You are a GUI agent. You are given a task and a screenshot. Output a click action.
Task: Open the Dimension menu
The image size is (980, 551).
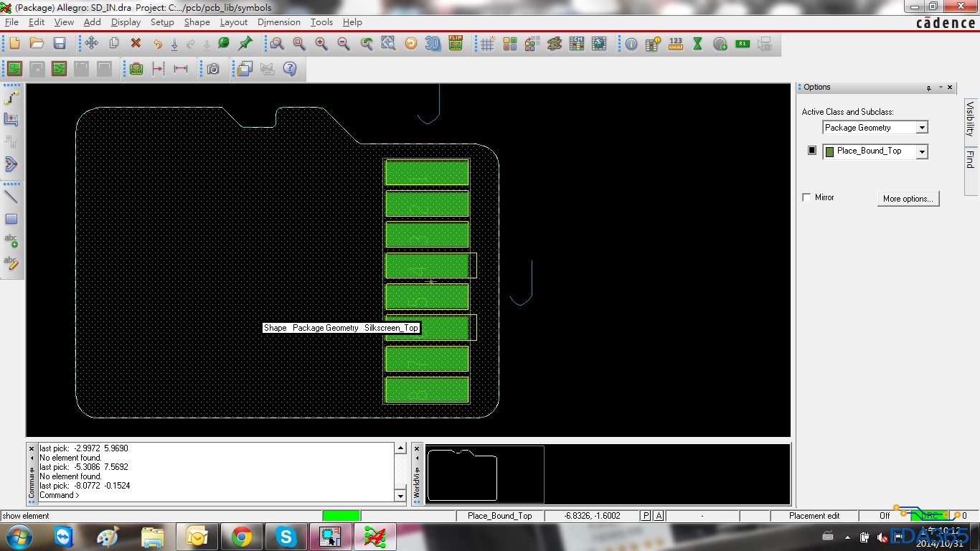point(279,22)
